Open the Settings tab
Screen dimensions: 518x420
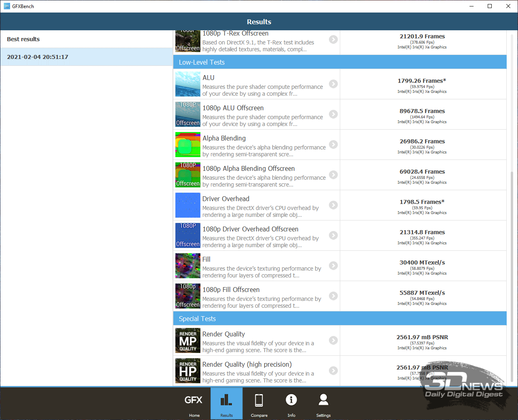click(323, 403)
